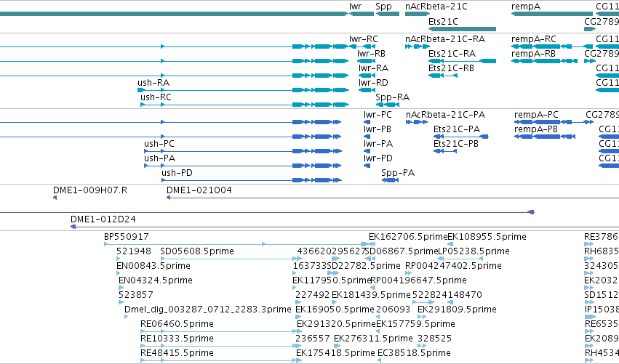Select EST BP550917
The height and width of the screenshot is (364, 619).
[x=127, y=237]
